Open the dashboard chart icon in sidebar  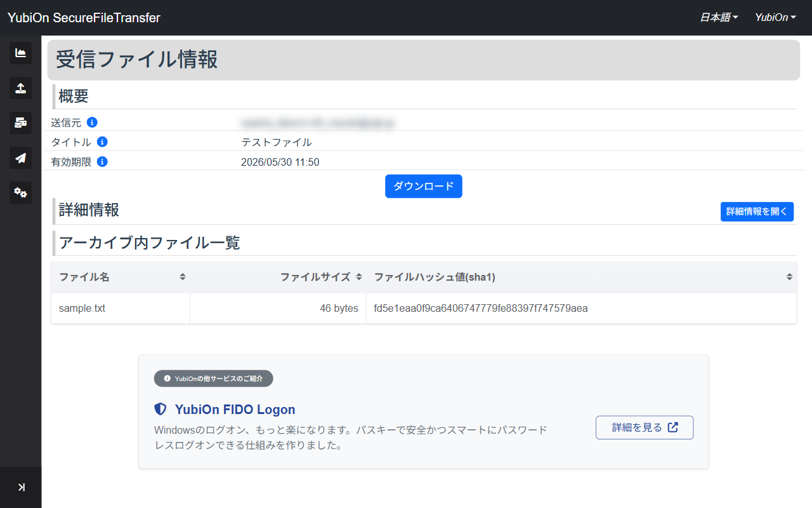pyautogui.click(x=20, y=53)
